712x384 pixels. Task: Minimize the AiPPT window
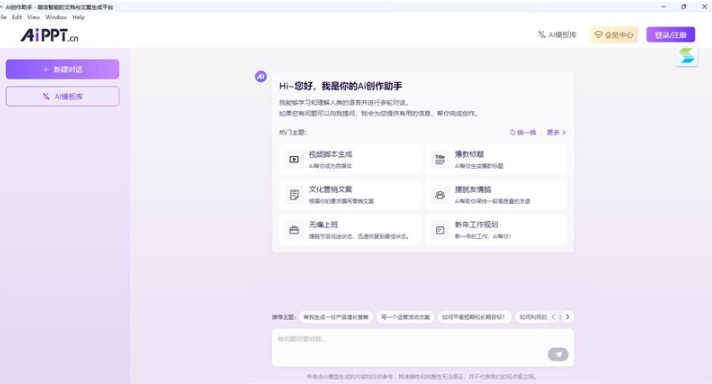(663, 7)
